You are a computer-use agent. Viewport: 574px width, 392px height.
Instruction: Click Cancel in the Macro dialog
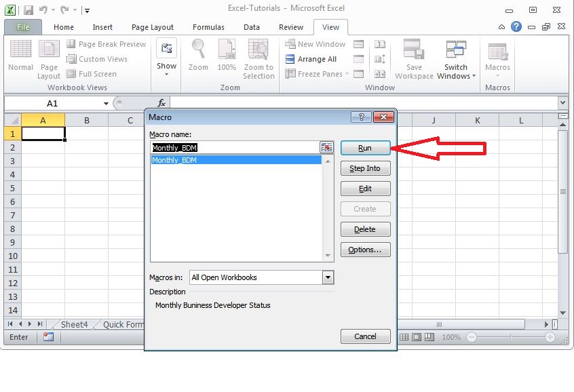(x=365, y=336)
